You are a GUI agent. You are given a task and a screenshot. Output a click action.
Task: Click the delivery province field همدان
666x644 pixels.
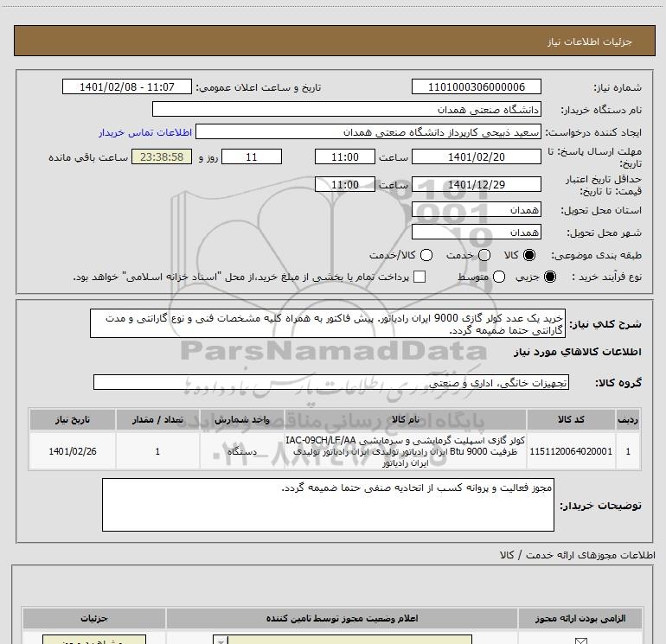(x=476, y=209)
